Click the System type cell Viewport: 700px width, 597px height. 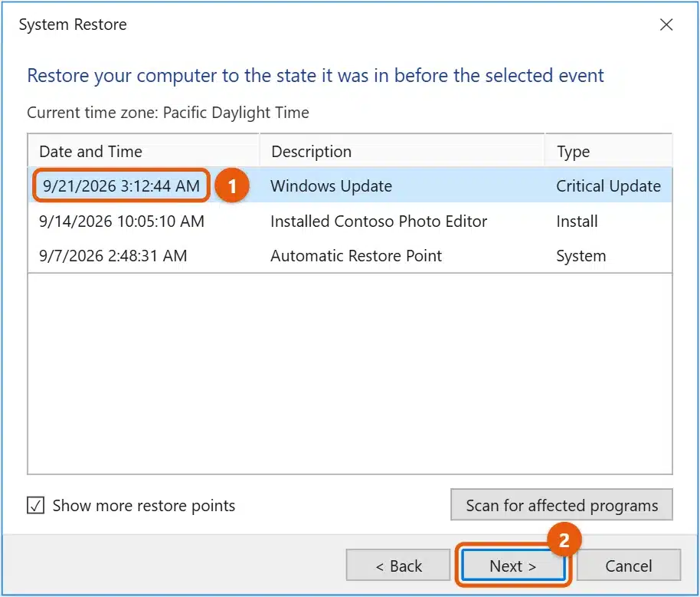click(581, 256)
